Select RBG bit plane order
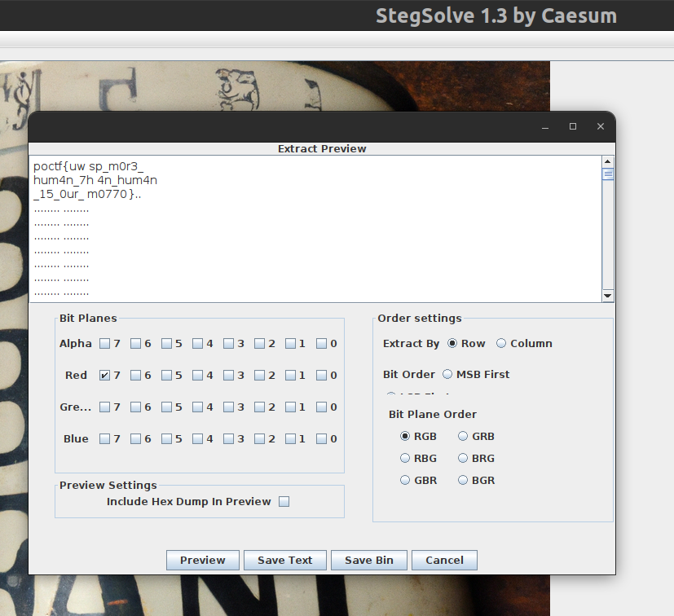This screenshot has height=616, width=674. click(x=405, y=458)
